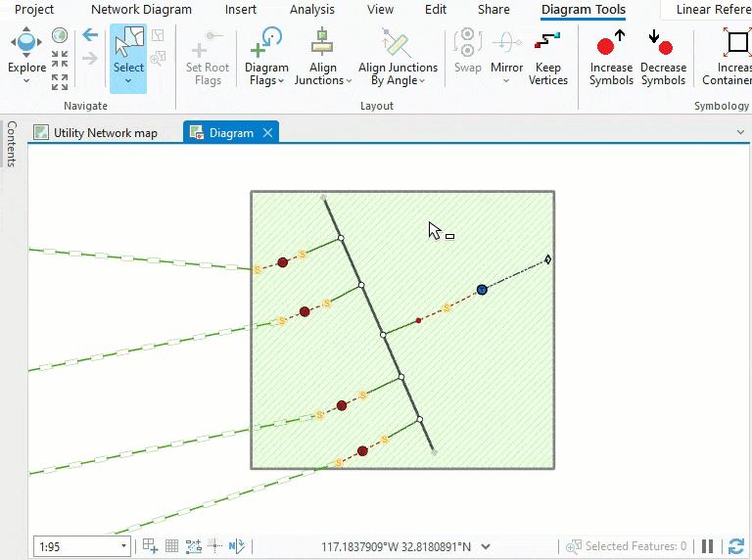Click the diamond end point in diagram
752x560 pixels.
point(547,259)
